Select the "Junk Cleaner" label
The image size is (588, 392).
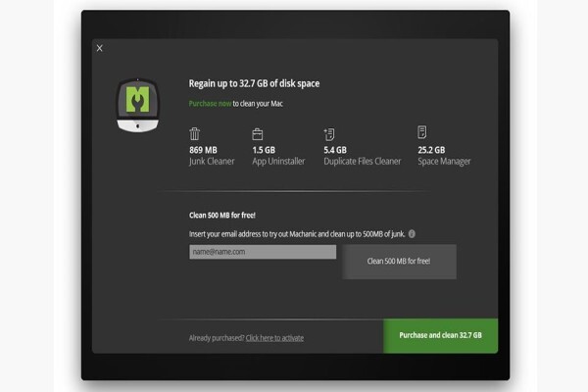pyautogui.click(x=212, y=162)
